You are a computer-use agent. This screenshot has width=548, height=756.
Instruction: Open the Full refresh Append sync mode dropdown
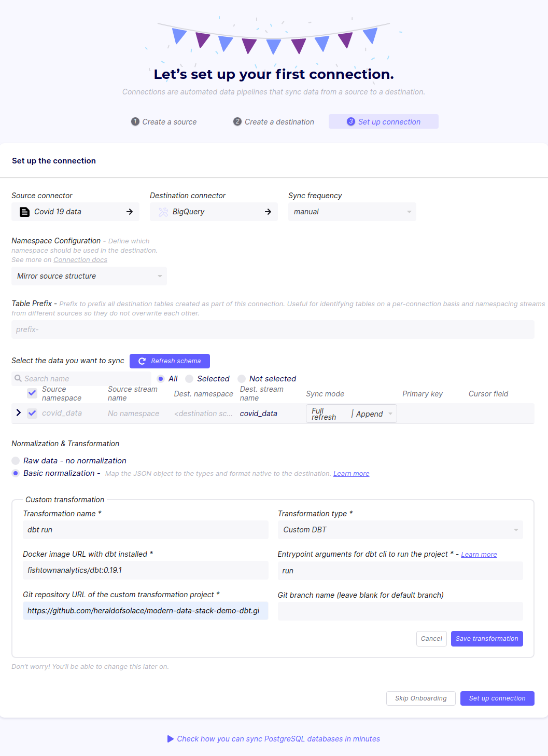tap(351, 414)
